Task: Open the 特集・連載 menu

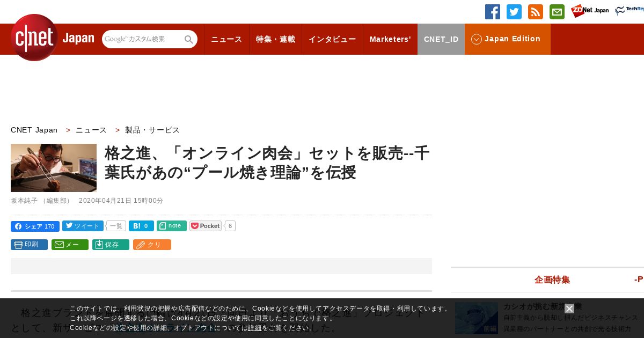Action: (275, 39)
